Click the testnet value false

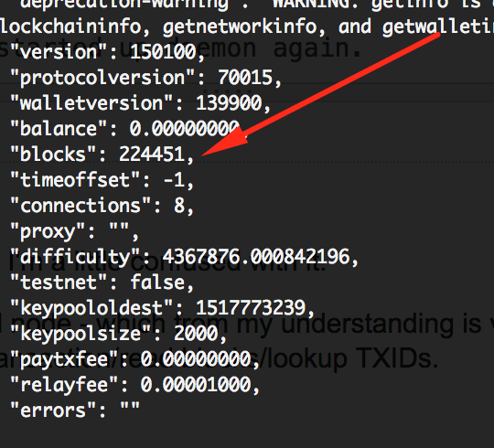pos(157,283)
